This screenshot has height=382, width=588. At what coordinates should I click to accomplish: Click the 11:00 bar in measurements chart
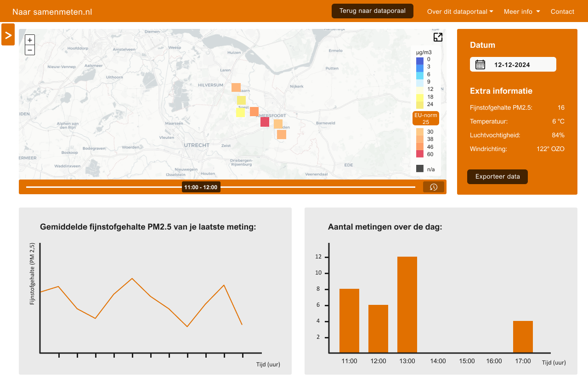349,320
